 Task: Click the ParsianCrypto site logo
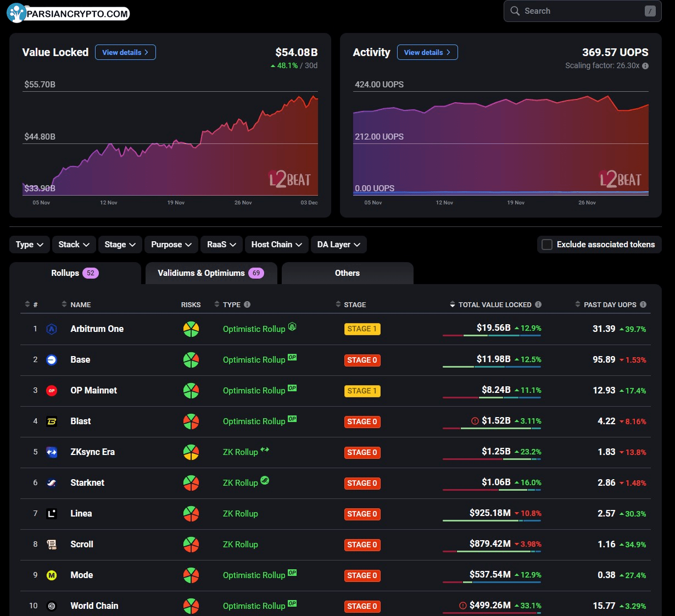coord(68,13)
